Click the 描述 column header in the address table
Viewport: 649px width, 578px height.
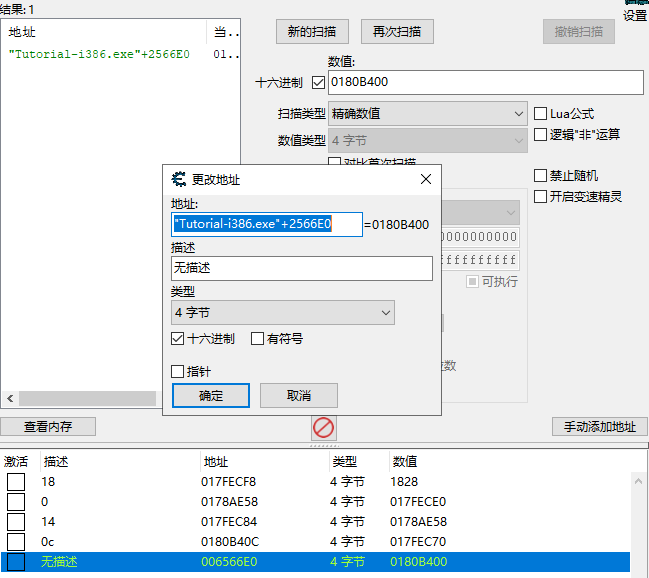click(x=56, y=461)
